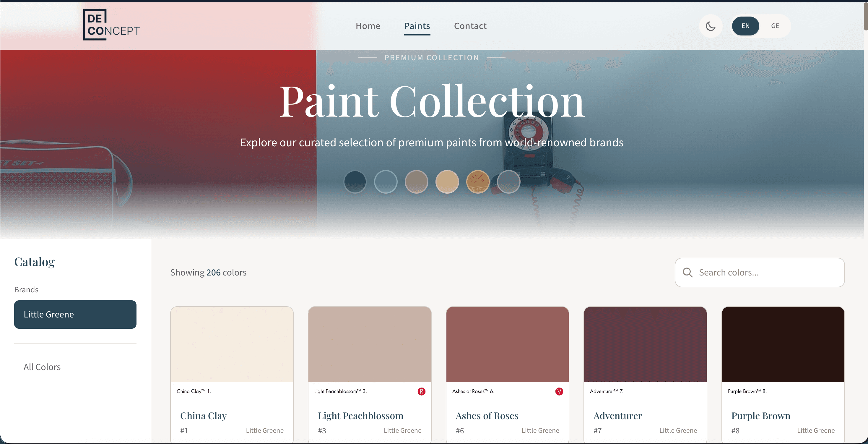Click 'Purple Brown™ 8.' swatch caption
Image resolution: width=868 pixels, height=444 pixels.
pyautogui.click(x=747, y=391)
